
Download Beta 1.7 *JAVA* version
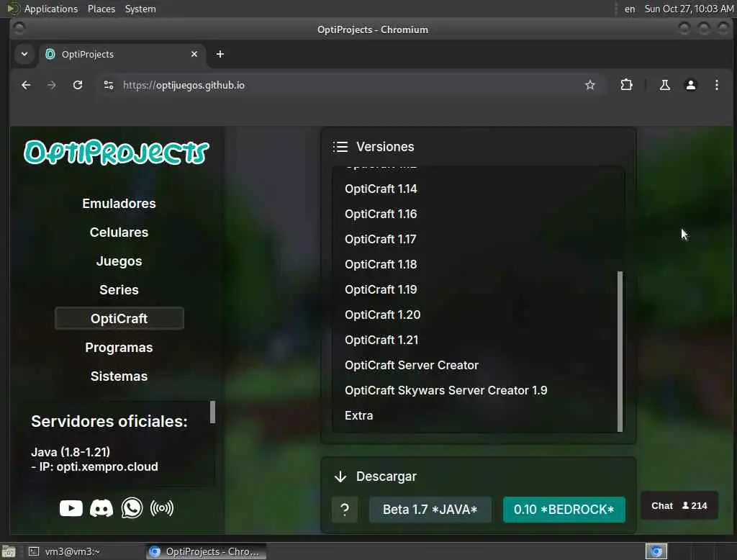tap(430, 510)
